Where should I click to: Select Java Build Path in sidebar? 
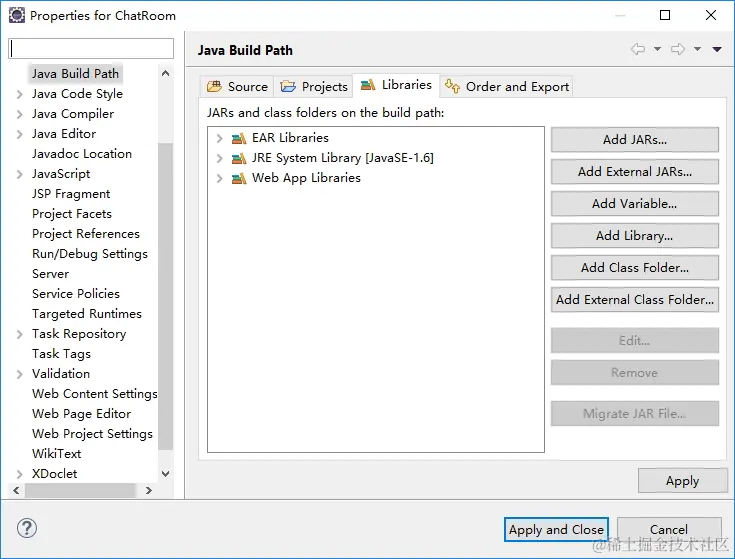(75, 74)
